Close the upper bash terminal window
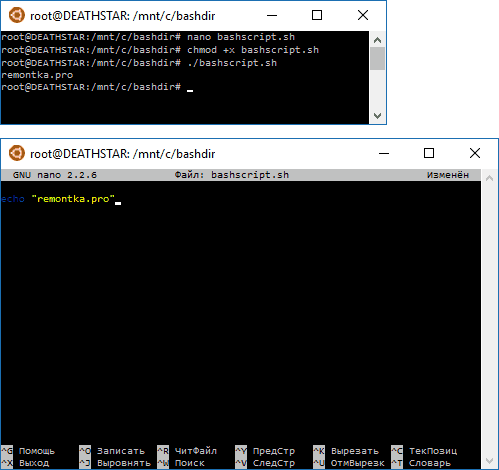 [363, 15]
